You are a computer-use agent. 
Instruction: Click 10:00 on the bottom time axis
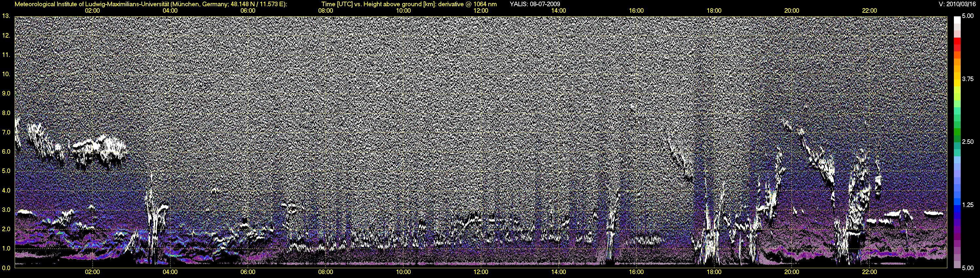coord(403,272)
